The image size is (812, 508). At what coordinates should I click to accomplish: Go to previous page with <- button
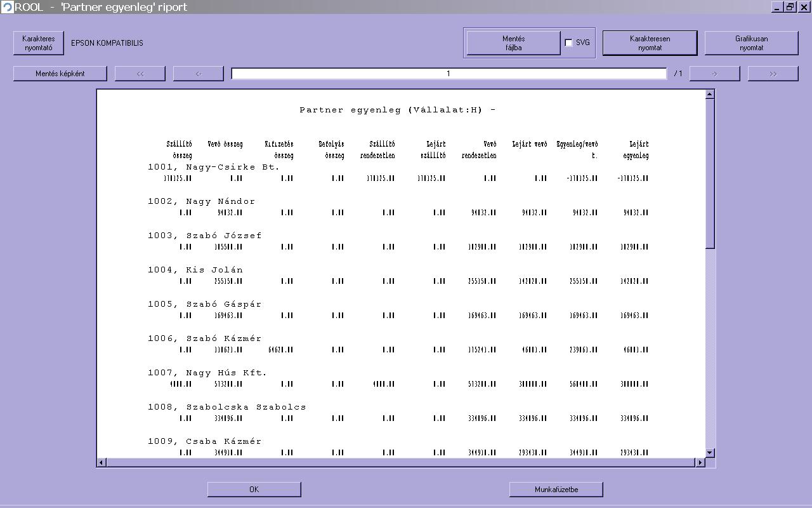pos(199,74)
